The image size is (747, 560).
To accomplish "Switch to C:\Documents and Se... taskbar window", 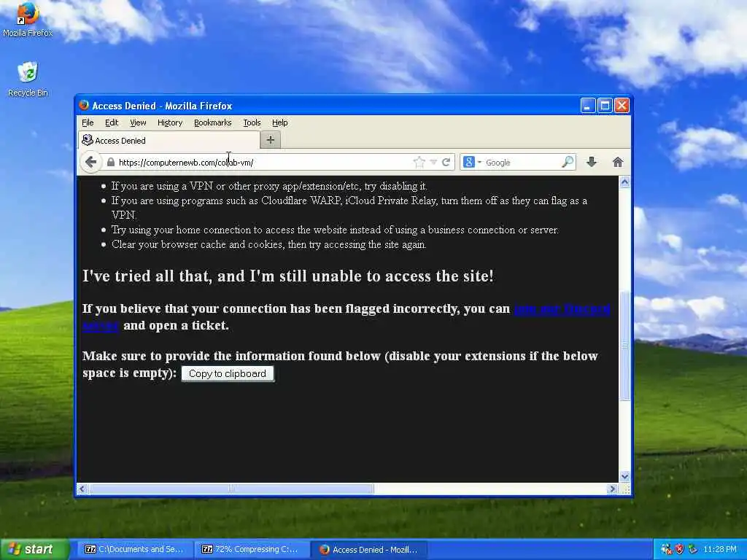I will [x=134, y=550].
